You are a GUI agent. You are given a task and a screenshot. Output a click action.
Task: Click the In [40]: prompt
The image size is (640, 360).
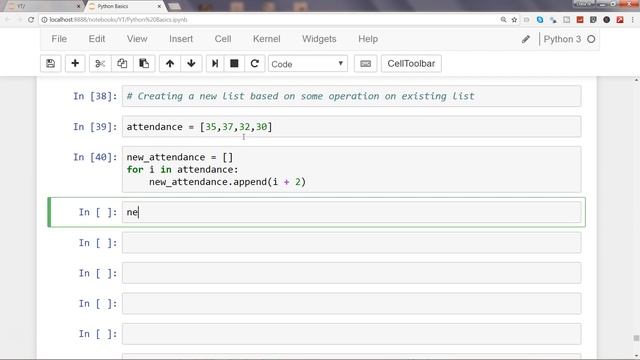95,158
